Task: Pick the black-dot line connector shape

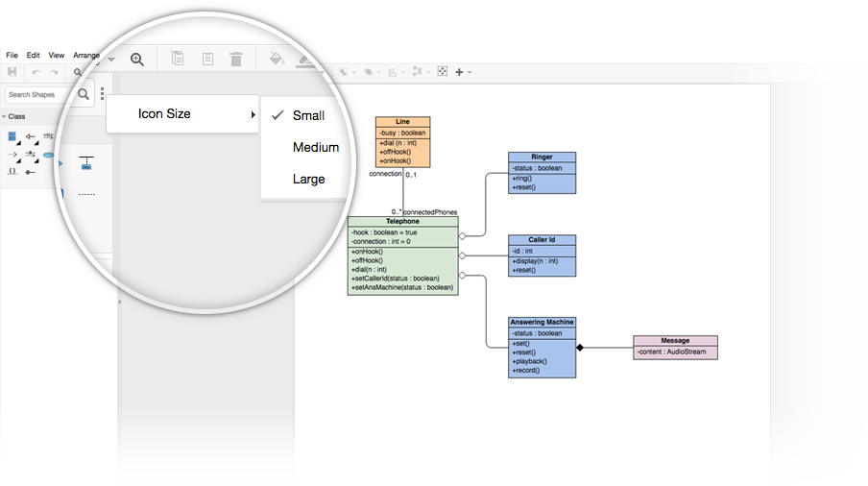Action: tap(31, 172)
